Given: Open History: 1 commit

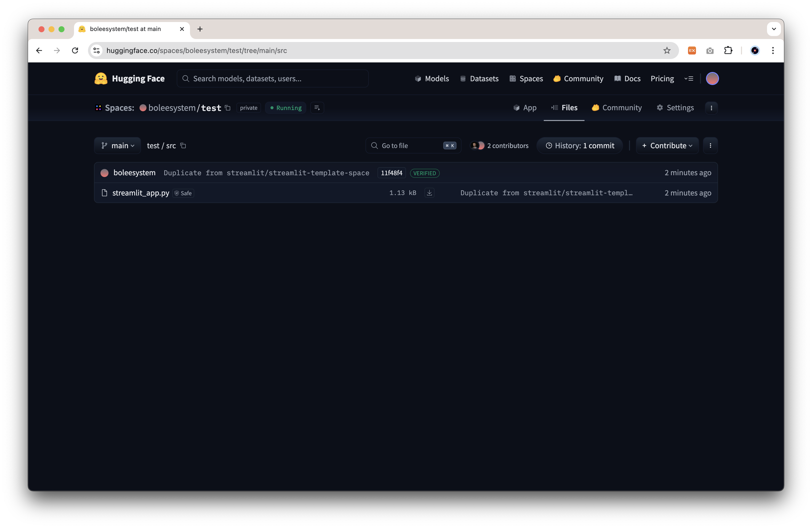Looking at the screenshot, I should click(x=580, y=146).
